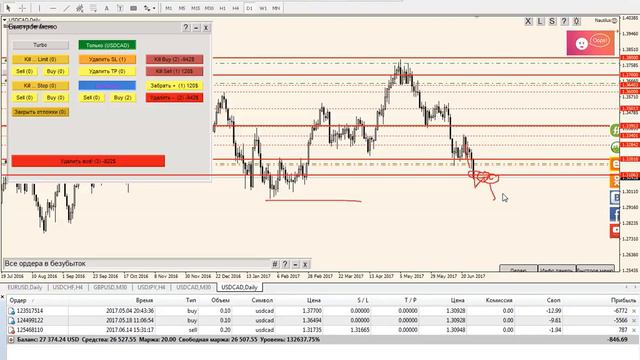Switch chart to H4 timeframe
This screenshot has height=360, width=640.
(x=236, y=8)
